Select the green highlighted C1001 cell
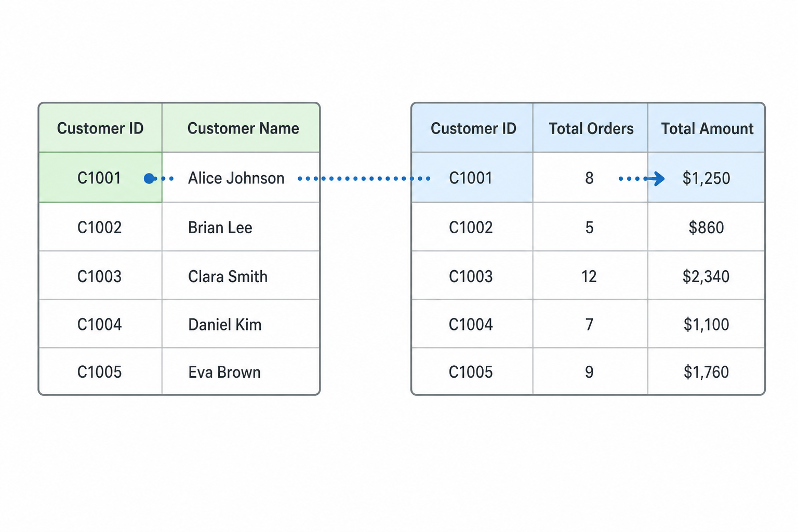This screenshot has height=532, width=798. (100, 178)
